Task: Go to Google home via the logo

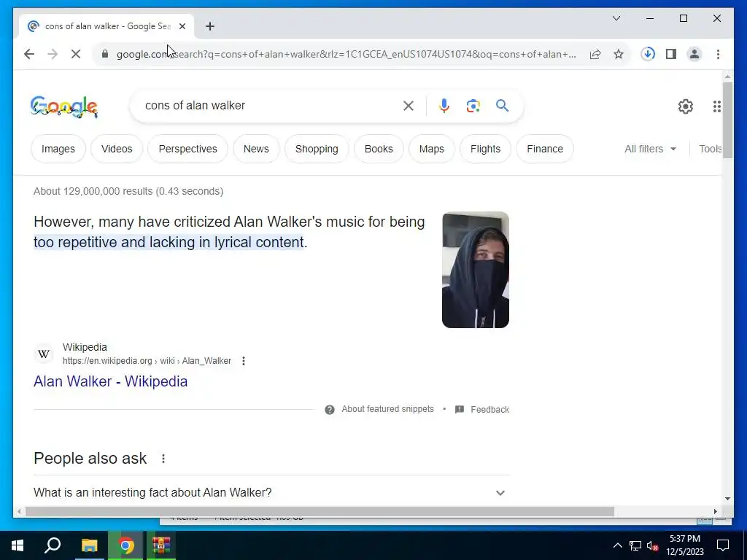Action: [x=64, y=106]
